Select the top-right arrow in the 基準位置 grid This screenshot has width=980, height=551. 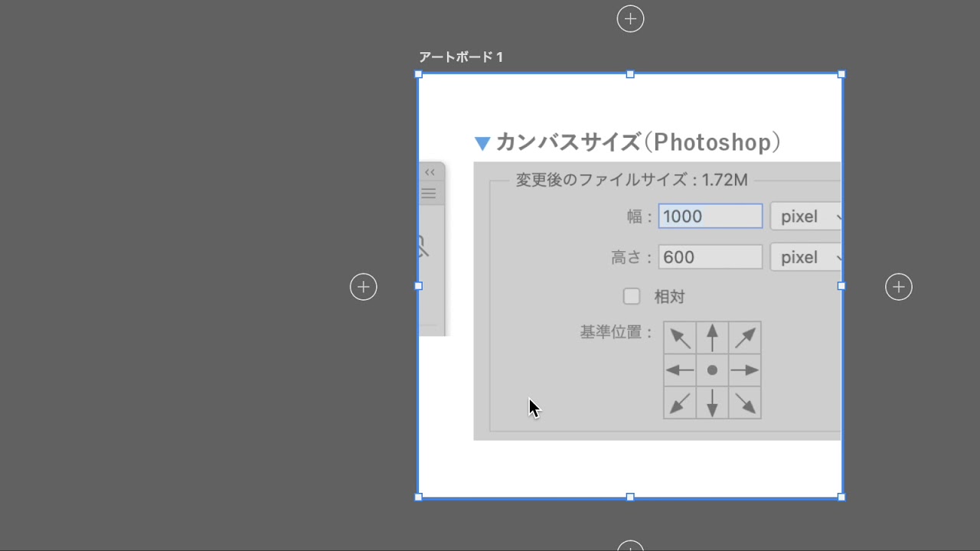(x=744, y=337)
